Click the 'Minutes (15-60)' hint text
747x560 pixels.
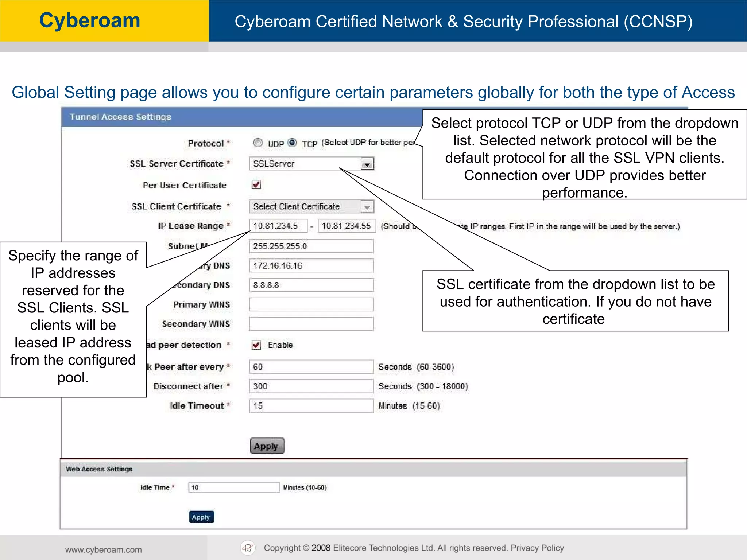409,406
